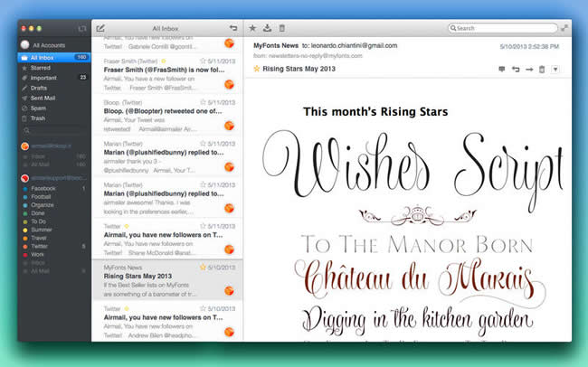This screenshot has width=588, height=367.
Task: Click the 'Digging in the kitchen garden' font graphic
Action: tap(417, 321)
